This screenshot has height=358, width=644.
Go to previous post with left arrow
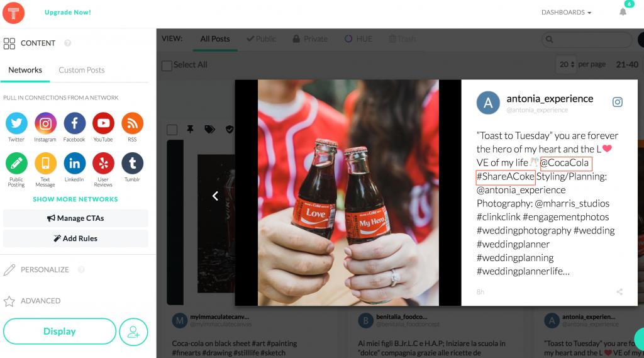pyautogui.click(x=215, y=196)
